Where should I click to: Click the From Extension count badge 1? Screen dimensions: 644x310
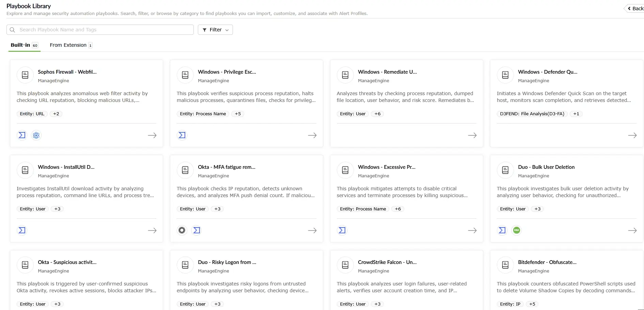click(x=90, y=45)
